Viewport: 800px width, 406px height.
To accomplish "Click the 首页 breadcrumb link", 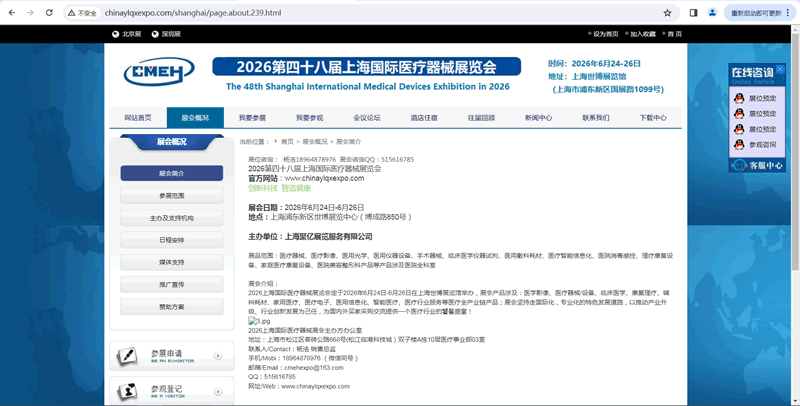I will (287, 141).
